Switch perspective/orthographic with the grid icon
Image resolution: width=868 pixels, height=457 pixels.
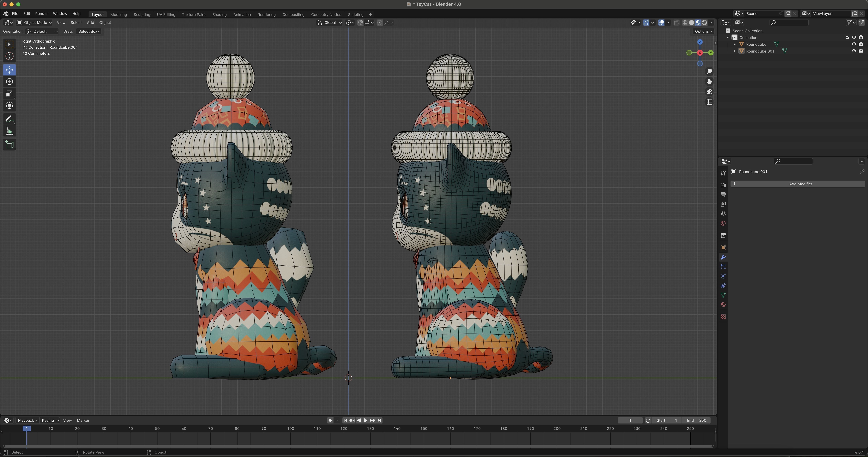pyautogui.click(x=709, y=102)
